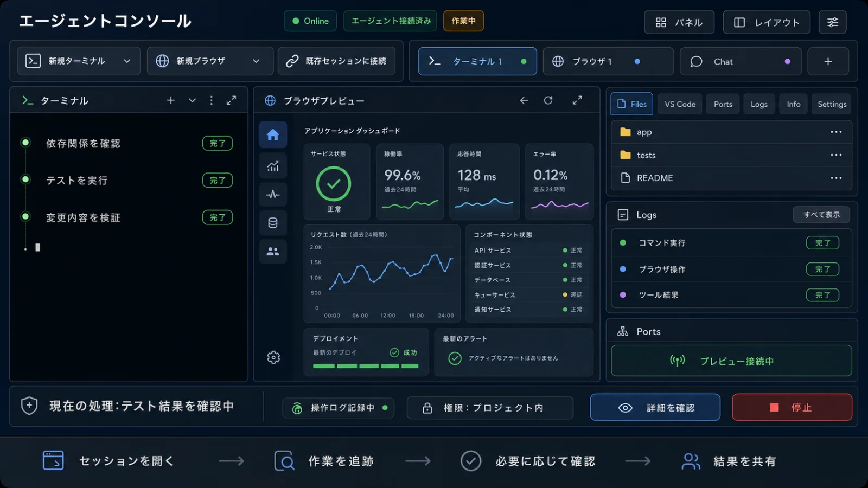Expand browser preview to fullscreen
The image size is (868, 488).
[x=577, y=100]
